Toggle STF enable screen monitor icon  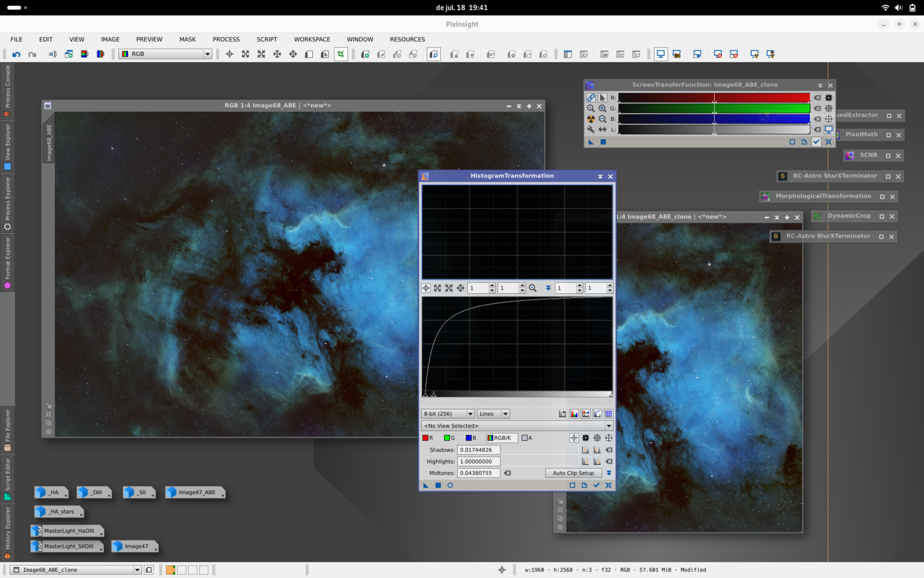(828, 129)
